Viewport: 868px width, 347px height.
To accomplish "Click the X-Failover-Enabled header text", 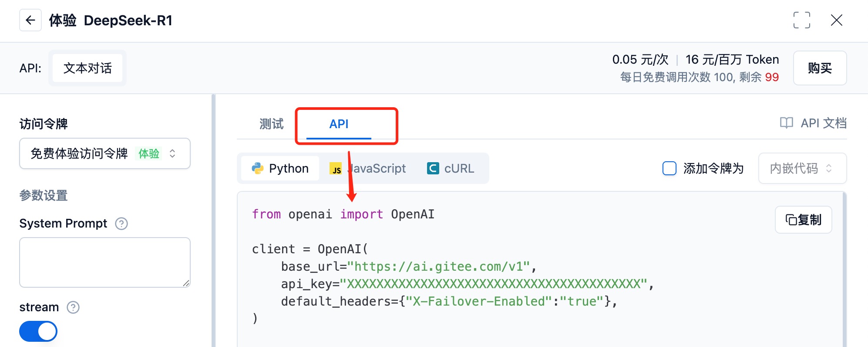I will (x=479, y=301).
